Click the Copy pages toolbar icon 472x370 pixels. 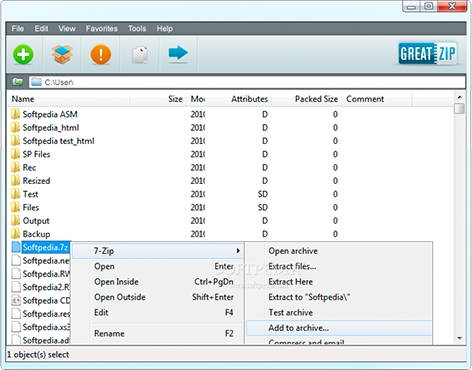click(140, 55)
